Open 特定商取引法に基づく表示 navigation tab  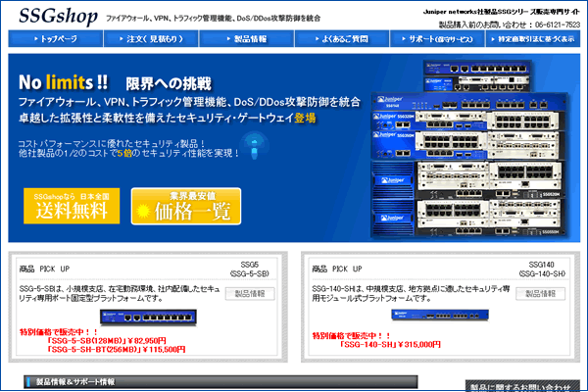click(x=534, y=39)
